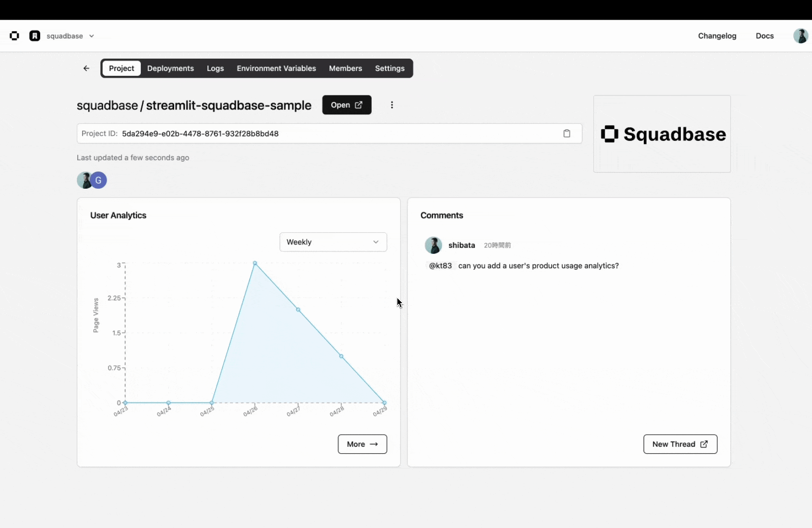812x528 pixels.
Task: Open the Logs tab
Action: [215, 68]
